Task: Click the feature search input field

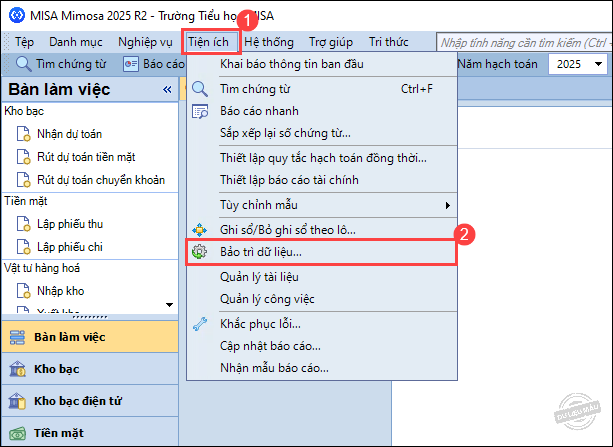Action: pos(524,42)
